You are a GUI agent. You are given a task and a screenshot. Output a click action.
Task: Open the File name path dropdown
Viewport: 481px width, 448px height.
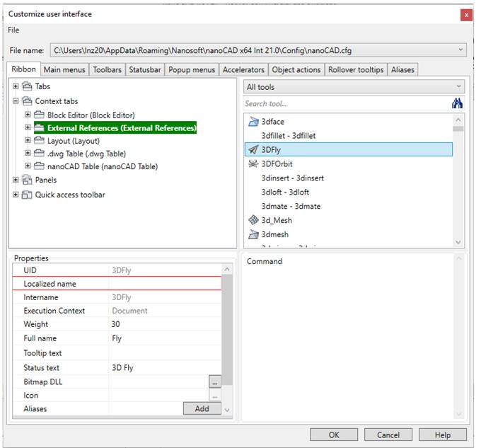(x=461, y=50)
